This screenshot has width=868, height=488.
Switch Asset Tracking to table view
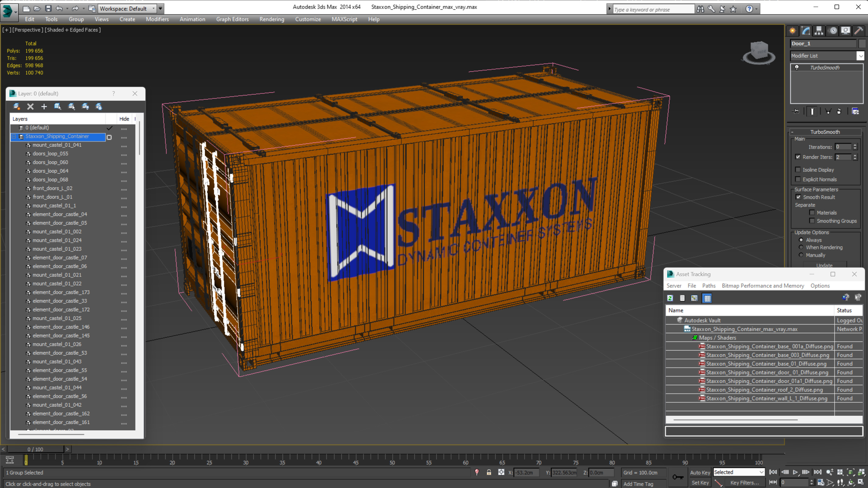[707, 298]
